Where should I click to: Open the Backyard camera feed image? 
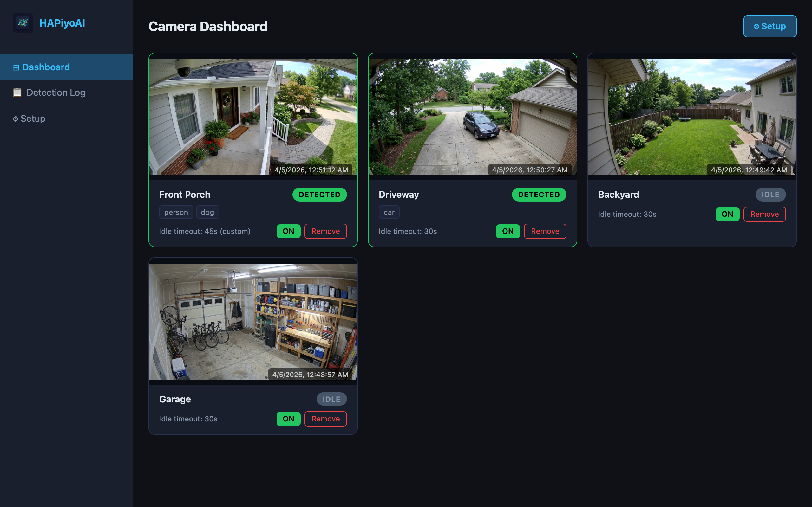(692, 116)
